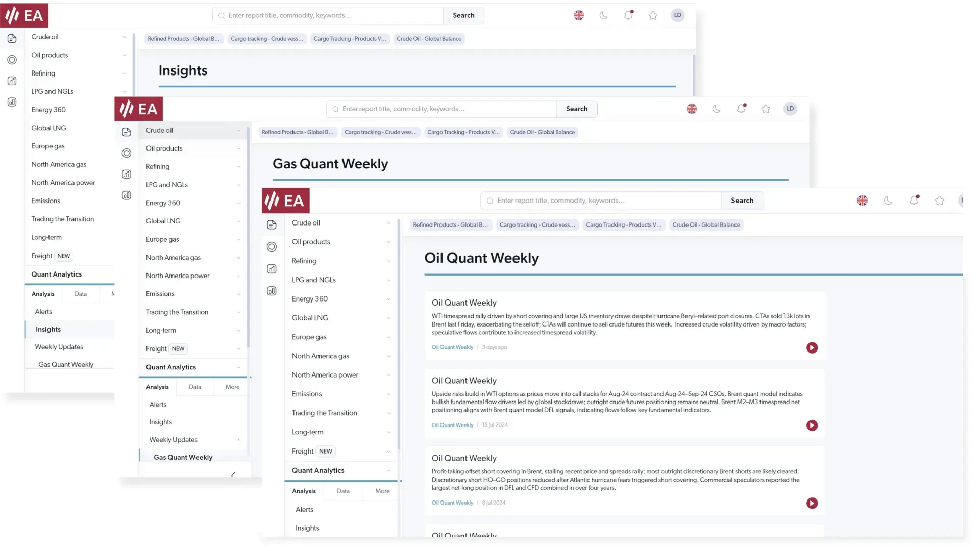Focus the search field in the Gas Quant Weekly window

tap(442, 109)
